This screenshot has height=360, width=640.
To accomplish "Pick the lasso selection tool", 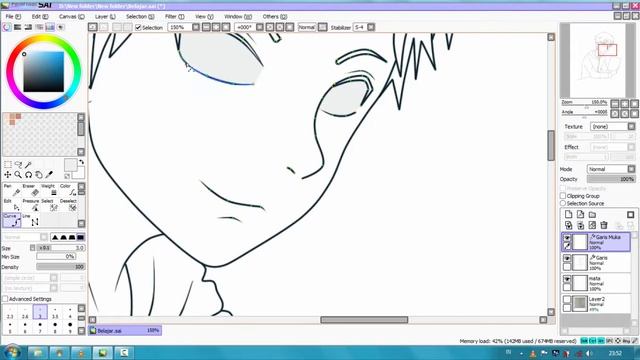I will (x=18, y=164).
